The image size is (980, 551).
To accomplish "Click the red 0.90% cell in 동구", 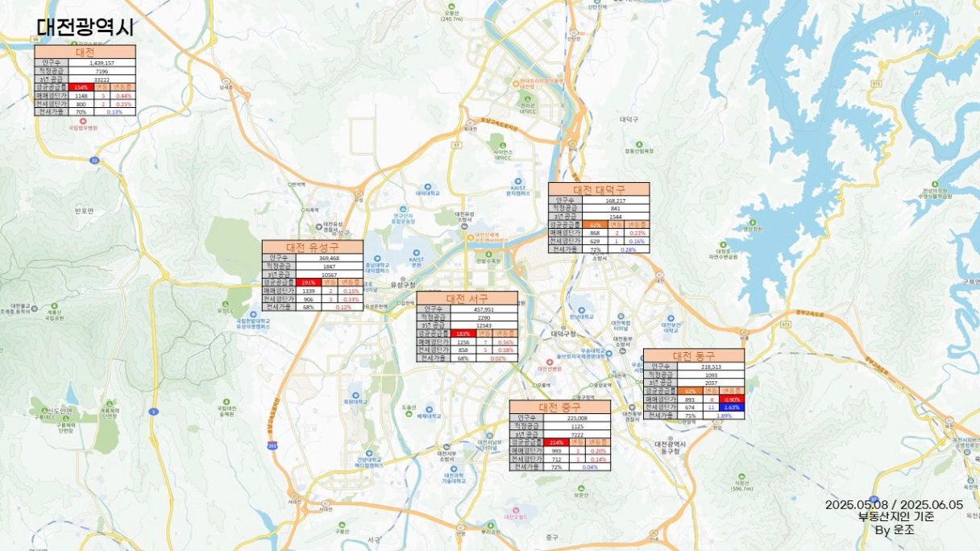I will click(732, 399).
